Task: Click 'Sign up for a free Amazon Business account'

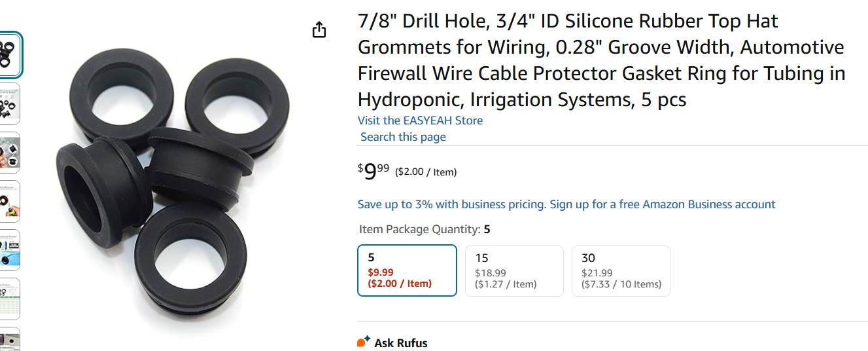Action: [662, 204]
